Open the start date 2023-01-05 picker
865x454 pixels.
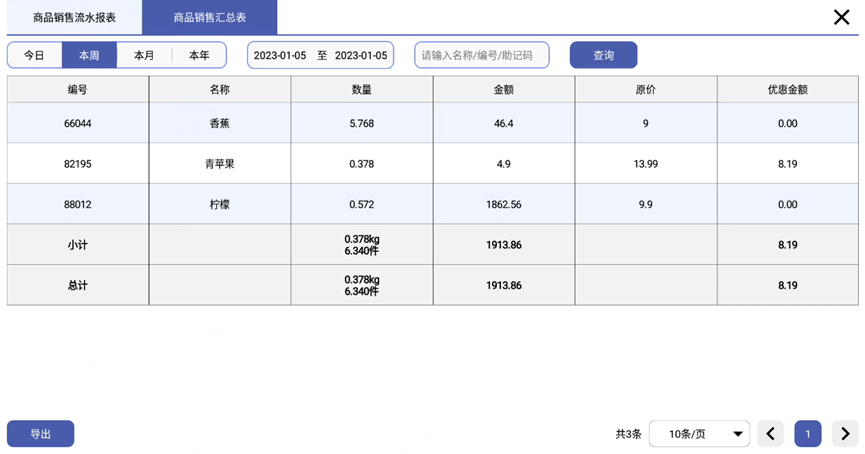point(280,55)
